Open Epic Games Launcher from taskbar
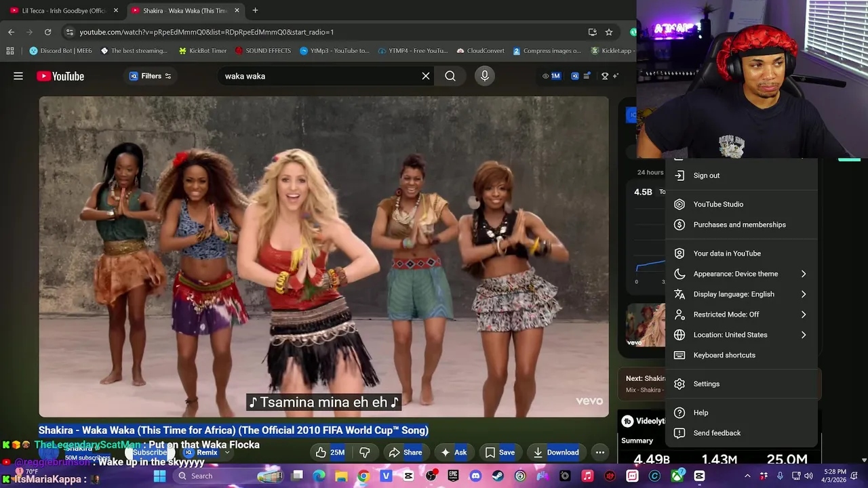The image size is (868, 488). (453, 476)
